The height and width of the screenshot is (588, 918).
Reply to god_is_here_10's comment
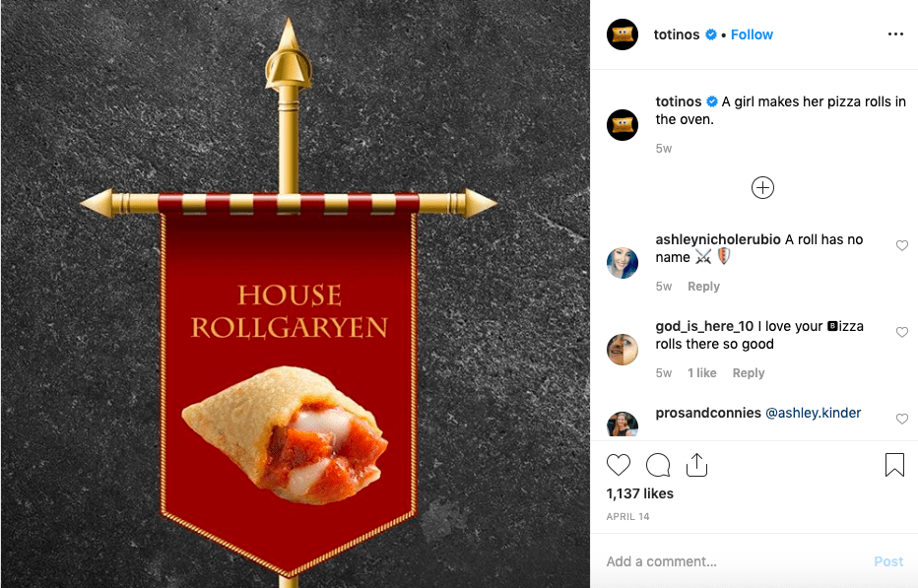[749, 373]
